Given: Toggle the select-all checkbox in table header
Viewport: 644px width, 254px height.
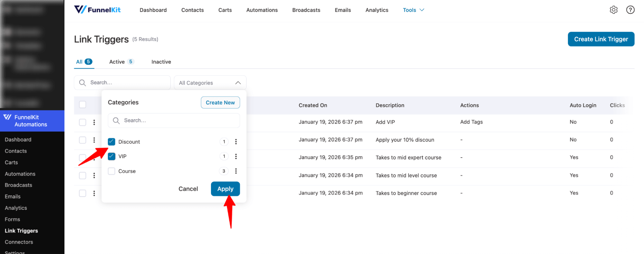Looking at the screenshot, I should (x=82, y=105).
